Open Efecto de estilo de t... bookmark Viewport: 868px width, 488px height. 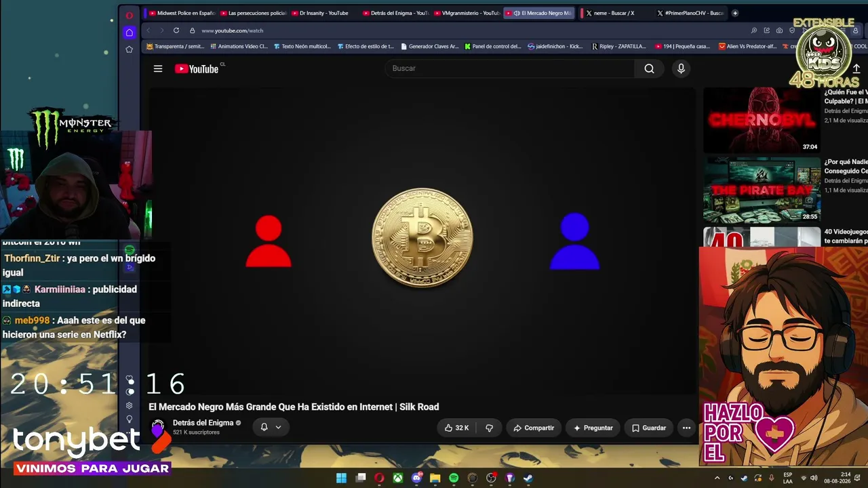(x=366, y=47)
